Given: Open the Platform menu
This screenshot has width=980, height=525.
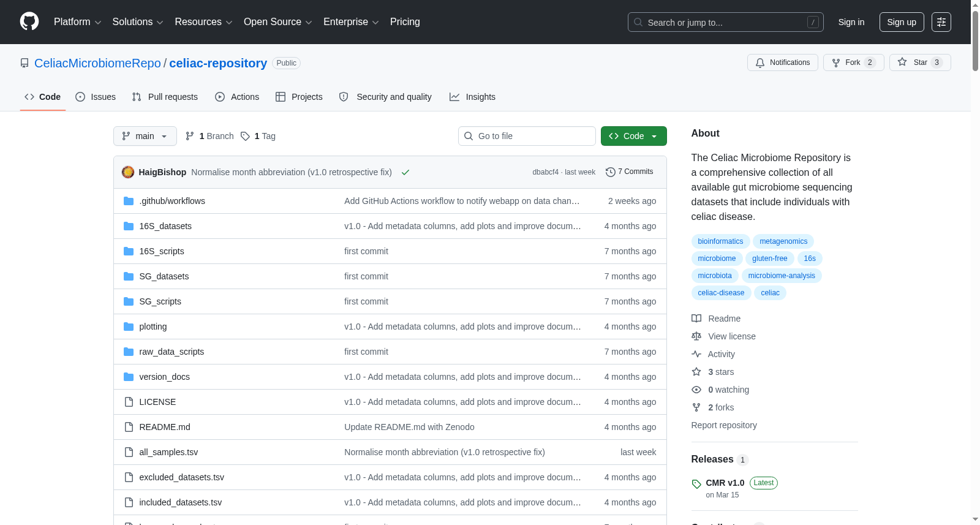Looking at the screenshot, I should (78, 22).
